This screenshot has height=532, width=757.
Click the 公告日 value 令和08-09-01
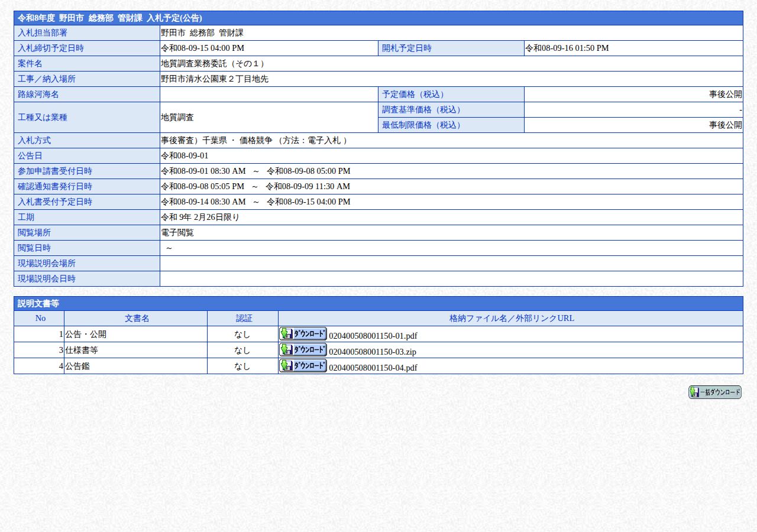(185, 156)
